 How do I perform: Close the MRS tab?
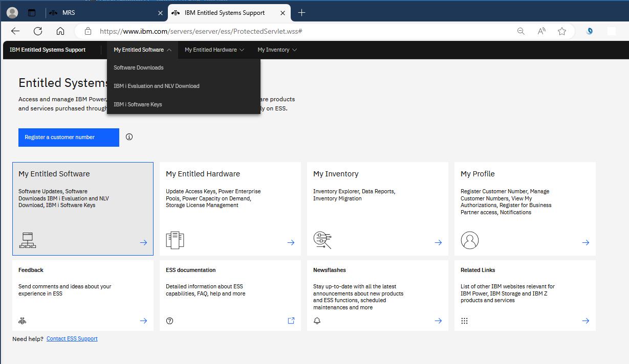coord(160,13)
